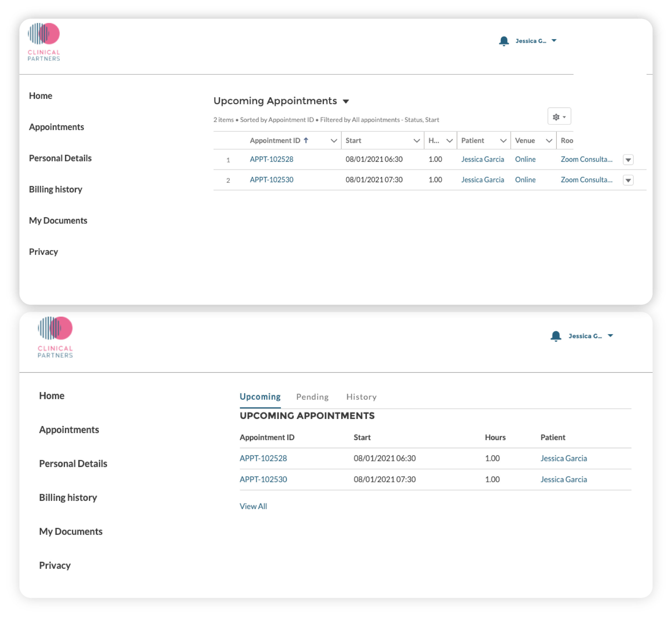Select 08/01/2021 06:30 cell in top table
The width and height of the screenshot is (672, 618).
coord(374,159)
